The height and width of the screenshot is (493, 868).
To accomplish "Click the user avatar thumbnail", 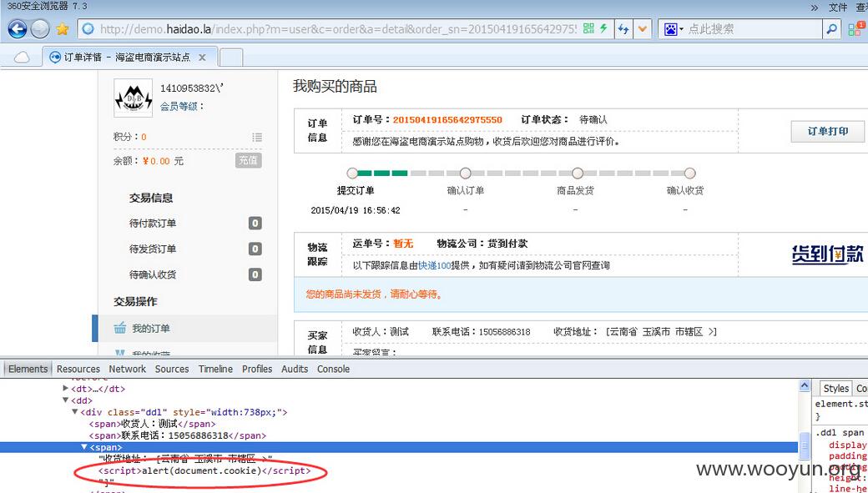I will coord(133,98).
